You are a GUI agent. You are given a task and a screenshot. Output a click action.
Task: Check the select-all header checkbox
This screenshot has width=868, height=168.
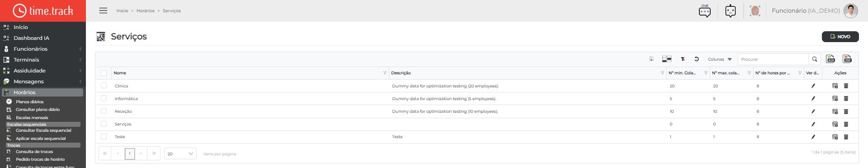tap(104, 73)
